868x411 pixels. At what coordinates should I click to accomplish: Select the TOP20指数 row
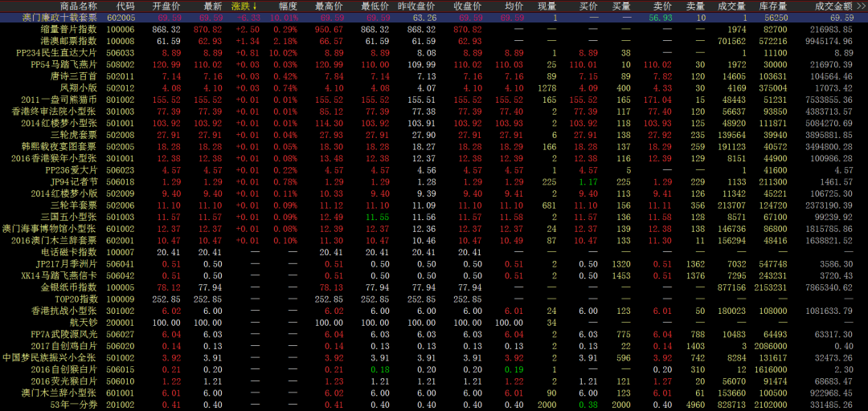(x=434, y=299)
